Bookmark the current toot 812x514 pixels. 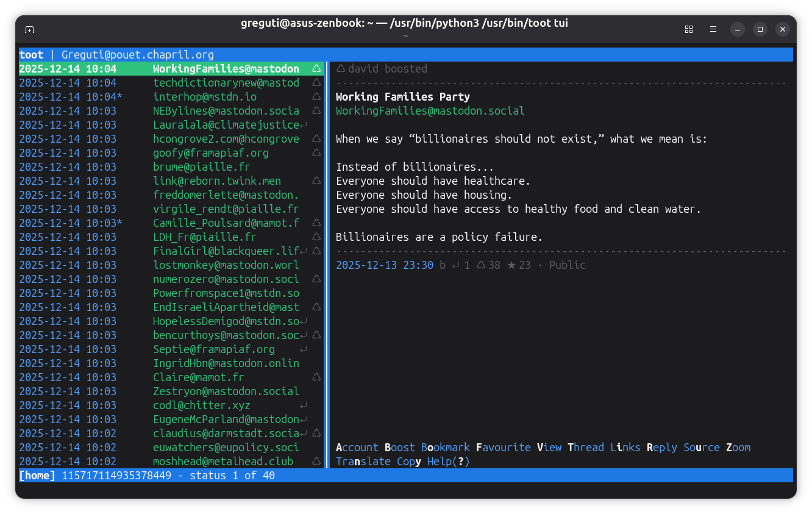pyautogui.click(x=445, y=448)
